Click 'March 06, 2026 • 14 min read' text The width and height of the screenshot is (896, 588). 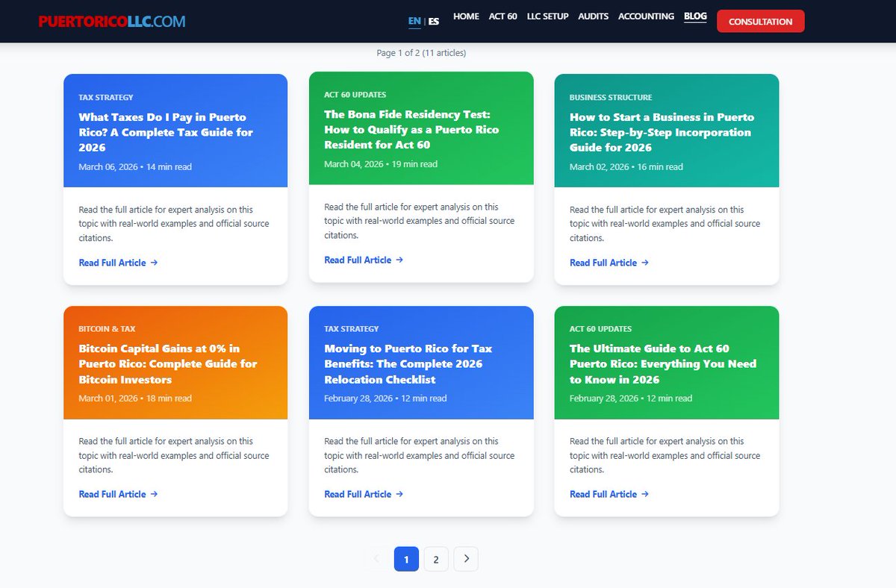[x=135, y=167]
